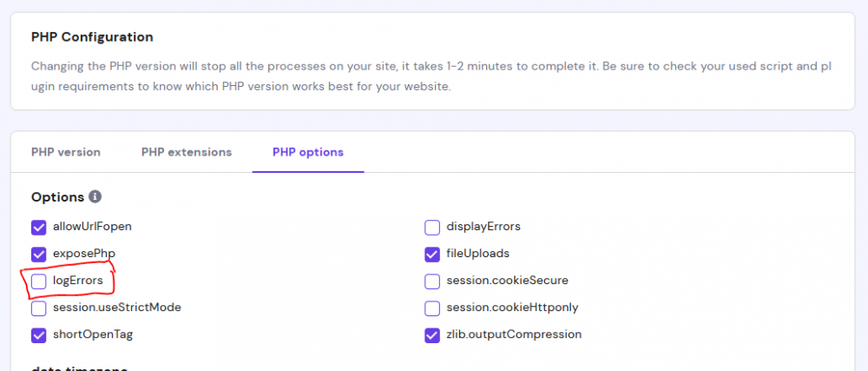The height and width of the screenshot is (371, 868).
Task: Click the displayErrors option label
Action: tap(483, 227)
